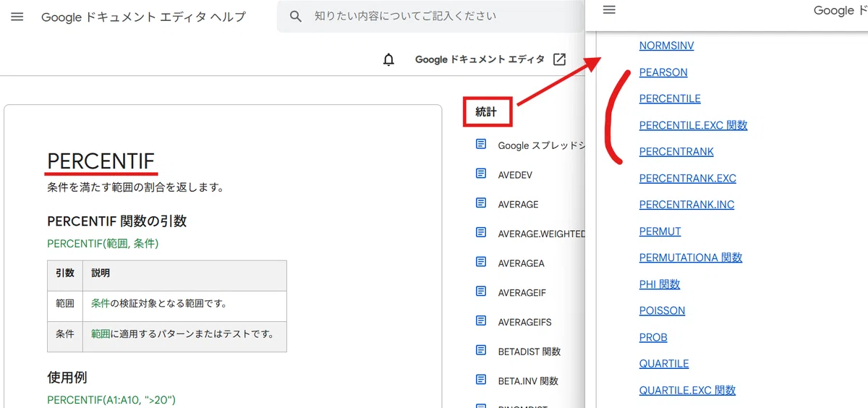
Task: Click the document icon next to AVEDEV
Action: click(x=481, y=174)
